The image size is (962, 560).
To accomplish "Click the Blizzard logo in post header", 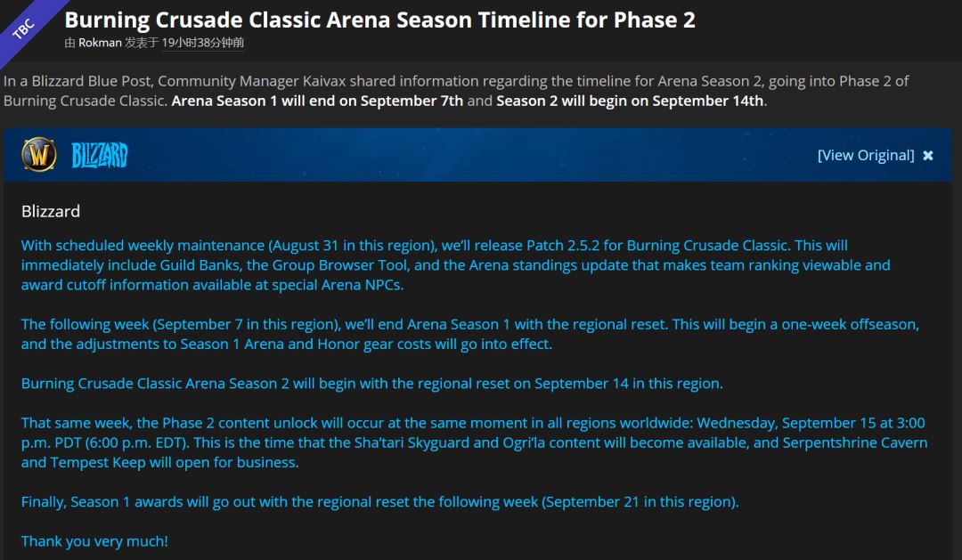I will click(x=100, y=156).
